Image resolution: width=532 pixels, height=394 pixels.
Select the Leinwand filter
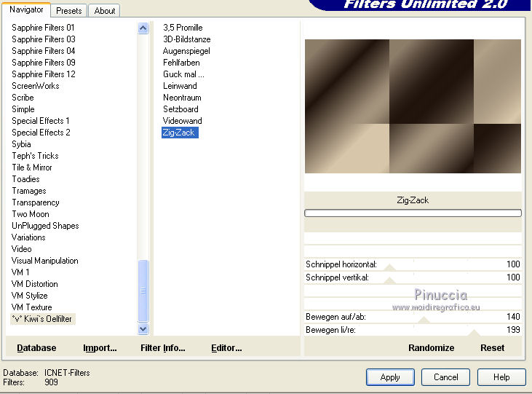180,86
